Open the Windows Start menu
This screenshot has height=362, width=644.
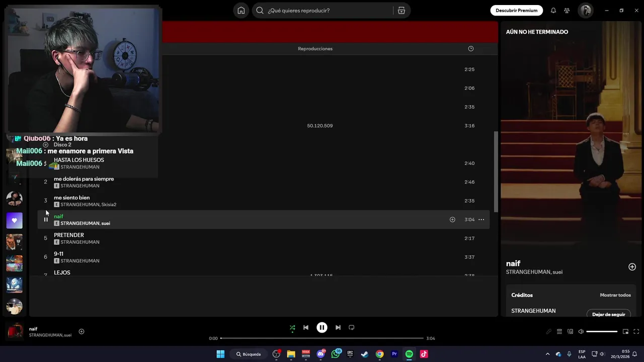coord(220,354)
